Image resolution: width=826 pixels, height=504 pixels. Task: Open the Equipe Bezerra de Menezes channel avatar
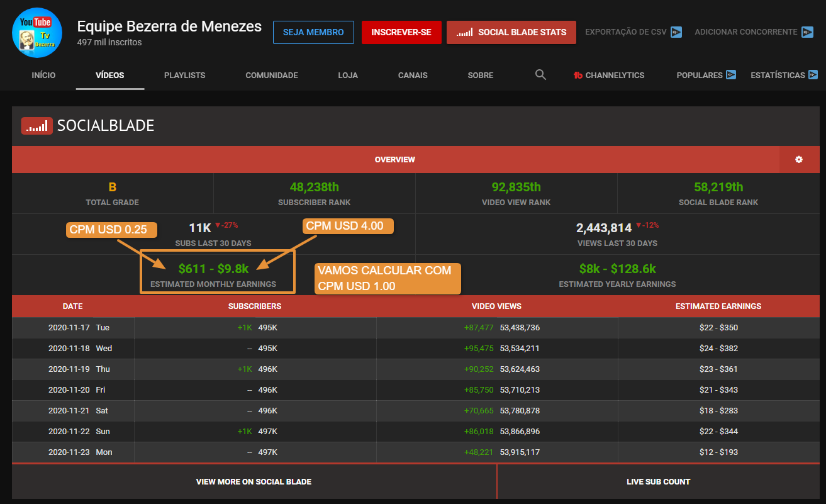[37, 33]
